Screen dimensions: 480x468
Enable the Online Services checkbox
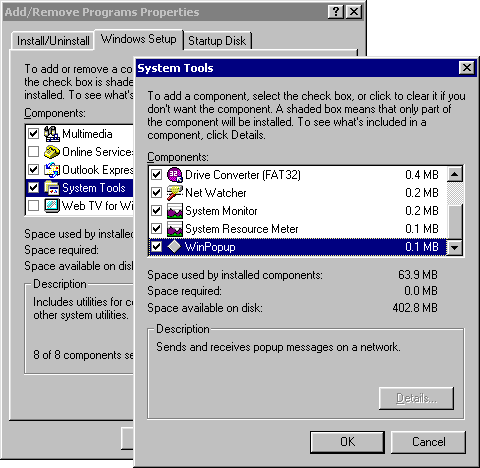tap(33, 152)
